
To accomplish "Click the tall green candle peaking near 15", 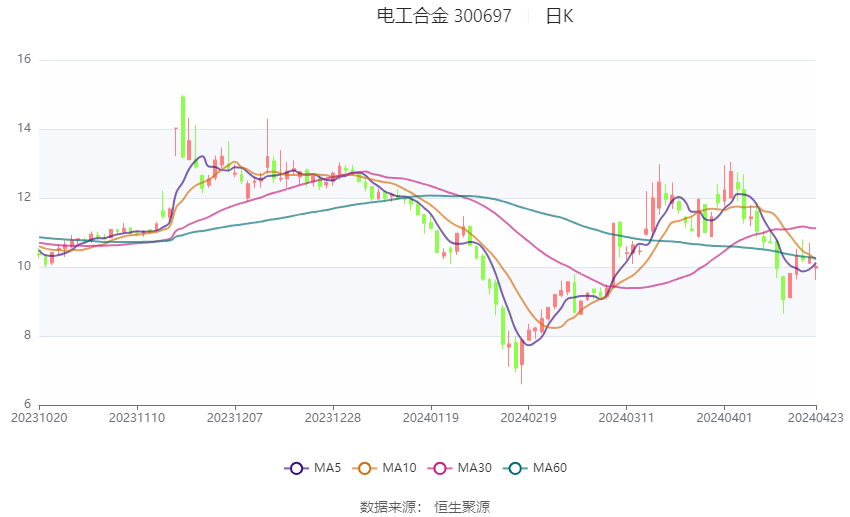I will coord(183,127).
